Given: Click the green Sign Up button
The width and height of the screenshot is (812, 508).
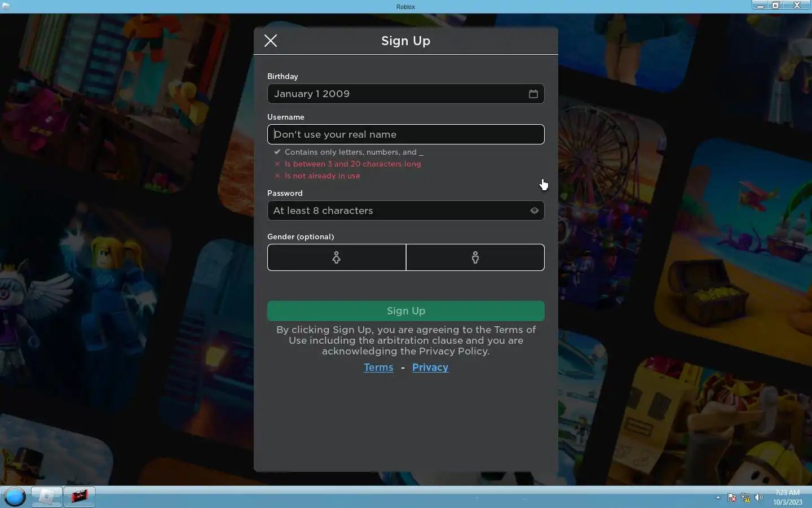Looking at the screenshot, I should 406,311.
